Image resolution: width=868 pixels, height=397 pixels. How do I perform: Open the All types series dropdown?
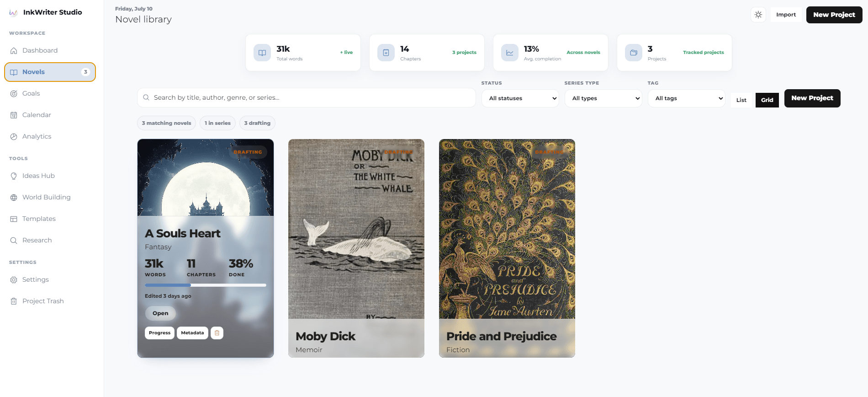[x=603, y=98]
